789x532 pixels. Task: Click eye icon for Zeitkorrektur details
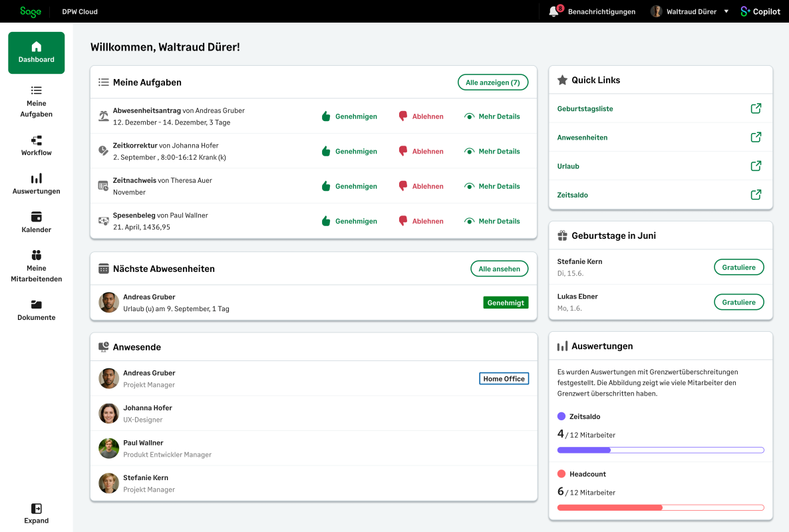click(x=470, y=152)
